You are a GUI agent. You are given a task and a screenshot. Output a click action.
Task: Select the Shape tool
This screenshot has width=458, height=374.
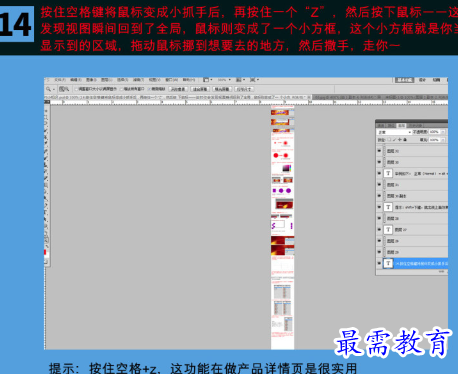[46, 226]
